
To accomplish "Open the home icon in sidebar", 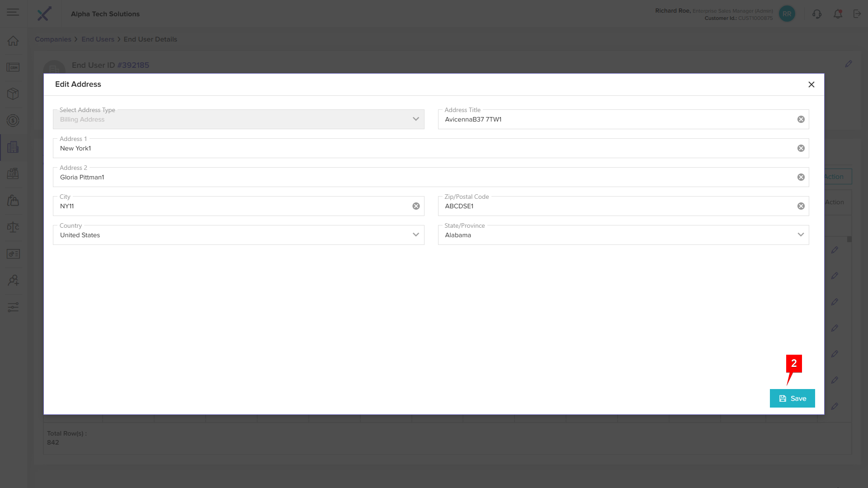I will (13, 41).
